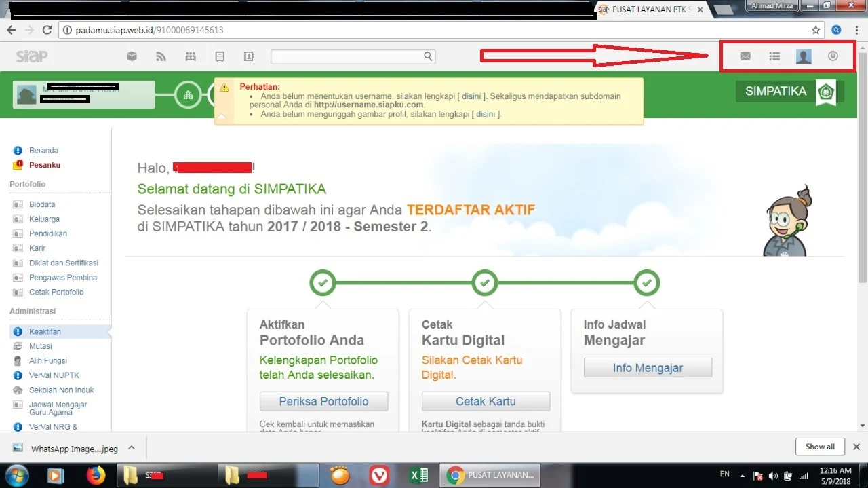This screenshot has height=488, width=868.
Task: Open VerVal NUPTK in the sidebar
Action: [54, 375]
